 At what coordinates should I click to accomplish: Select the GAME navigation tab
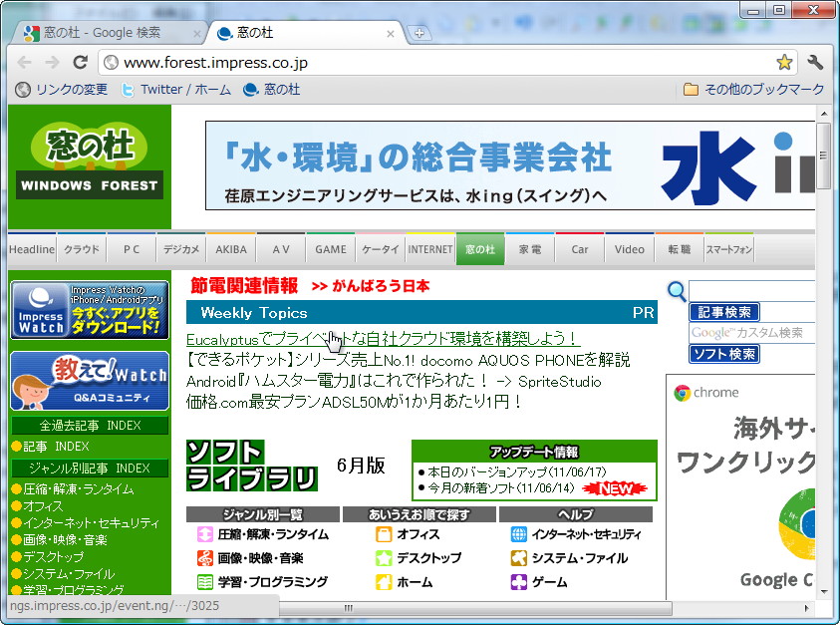pyautogui.click(x=330, y=248)
